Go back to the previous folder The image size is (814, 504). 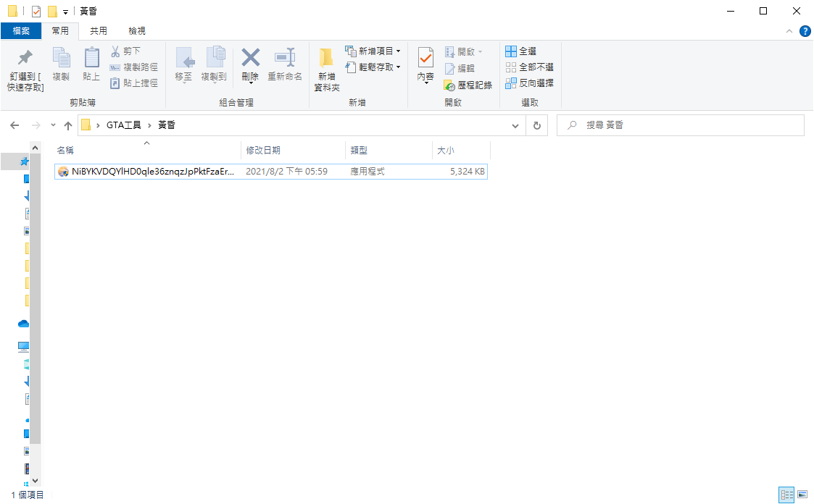(14, 125)
